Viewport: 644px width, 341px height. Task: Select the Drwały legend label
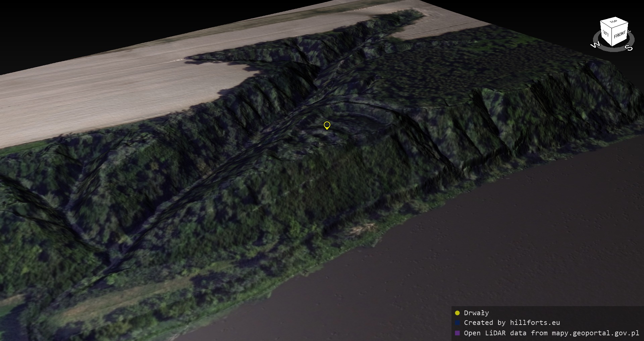tap(476, 313)
